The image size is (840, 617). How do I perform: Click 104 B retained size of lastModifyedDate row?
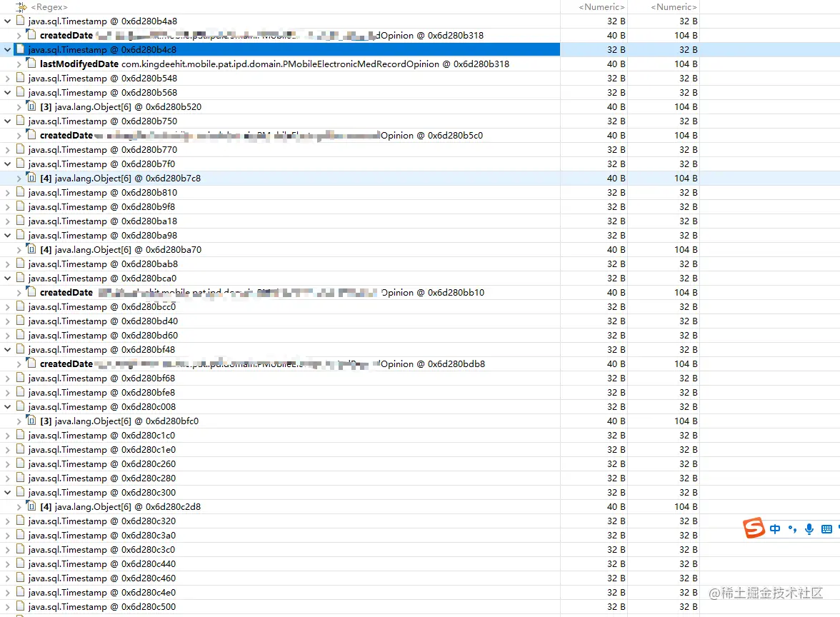(x=686, y=64)
